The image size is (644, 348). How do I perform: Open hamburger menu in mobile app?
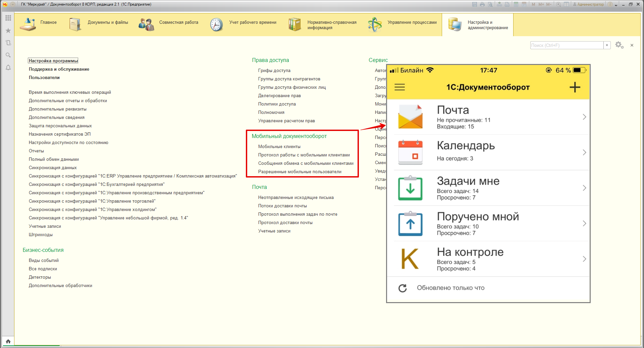click(399, 87)
